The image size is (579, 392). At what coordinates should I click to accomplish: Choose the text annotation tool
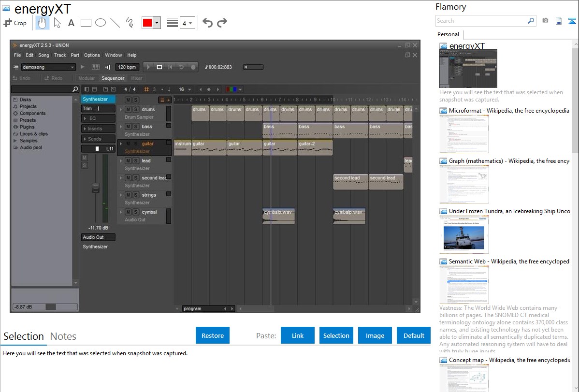(x=71, y=23)
